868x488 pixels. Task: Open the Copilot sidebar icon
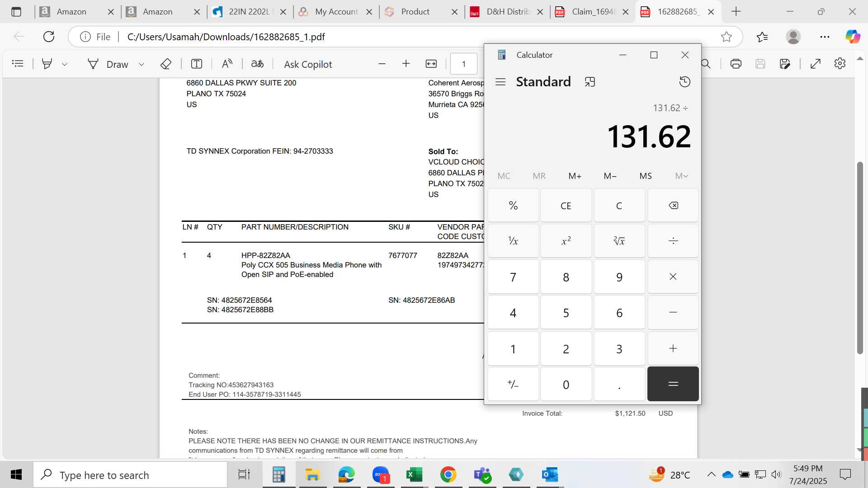coord(853,37)
